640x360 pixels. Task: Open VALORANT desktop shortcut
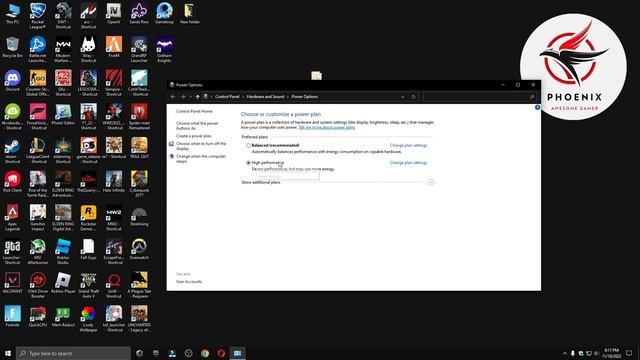coord(12,283)
